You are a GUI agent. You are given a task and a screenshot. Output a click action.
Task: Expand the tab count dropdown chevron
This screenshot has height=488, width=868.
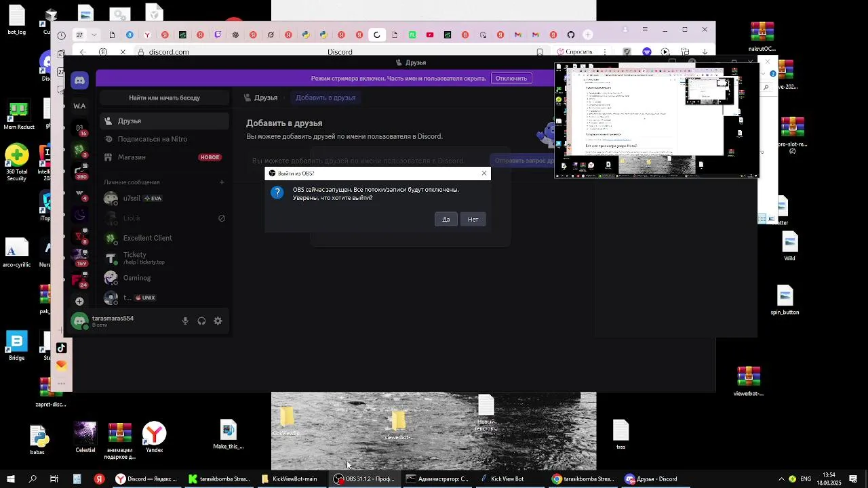pyautogui.click(x=94, y=35)
